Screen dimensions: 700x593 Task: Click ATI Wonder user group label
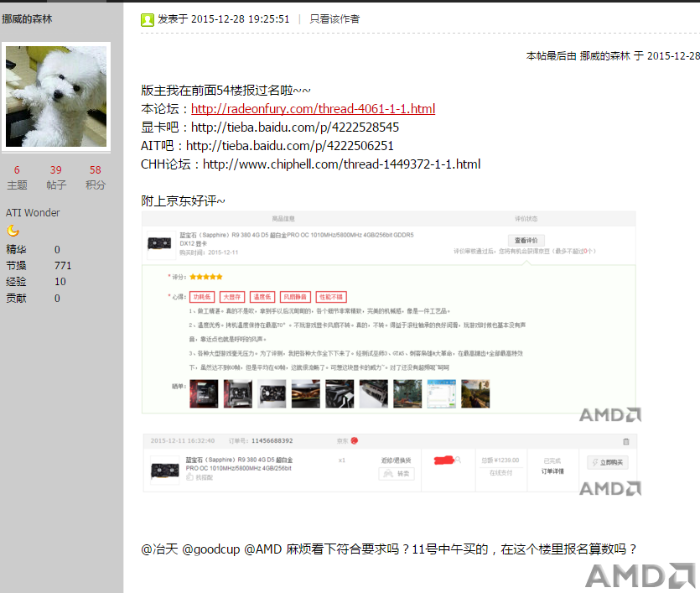[x=33, y=212]
